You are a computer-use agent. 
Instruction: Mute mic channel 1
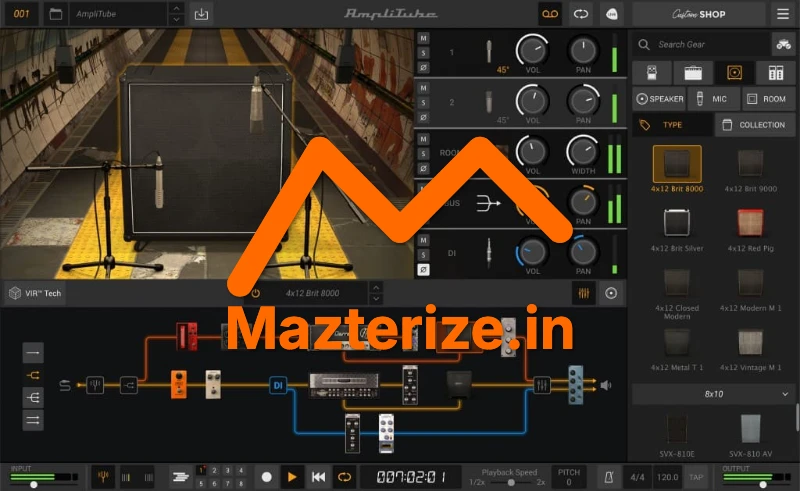[x=423, y=38]
